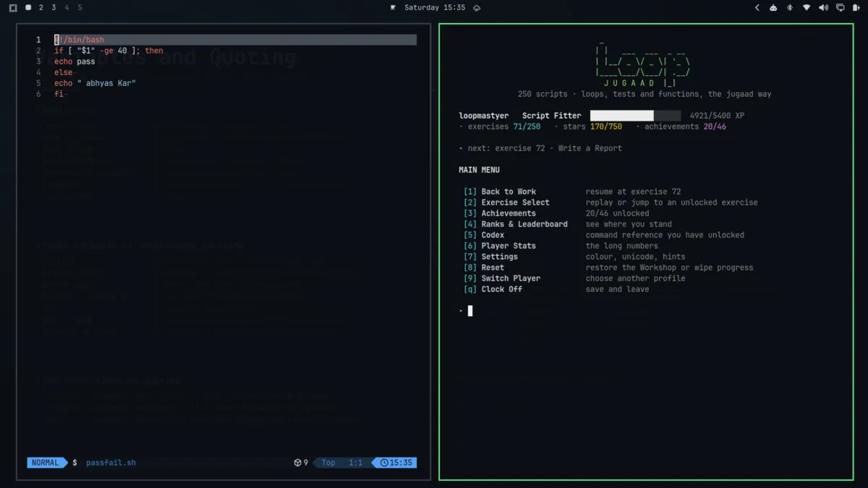Click the 4921/5400 XP value

717,116
